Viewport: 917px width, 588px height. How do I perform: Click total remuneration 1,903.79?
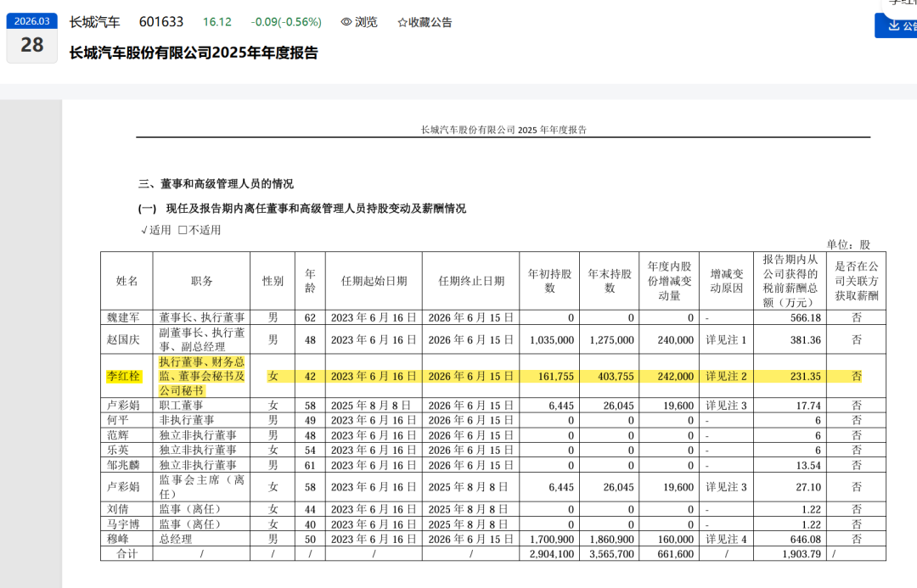point(802,554)
